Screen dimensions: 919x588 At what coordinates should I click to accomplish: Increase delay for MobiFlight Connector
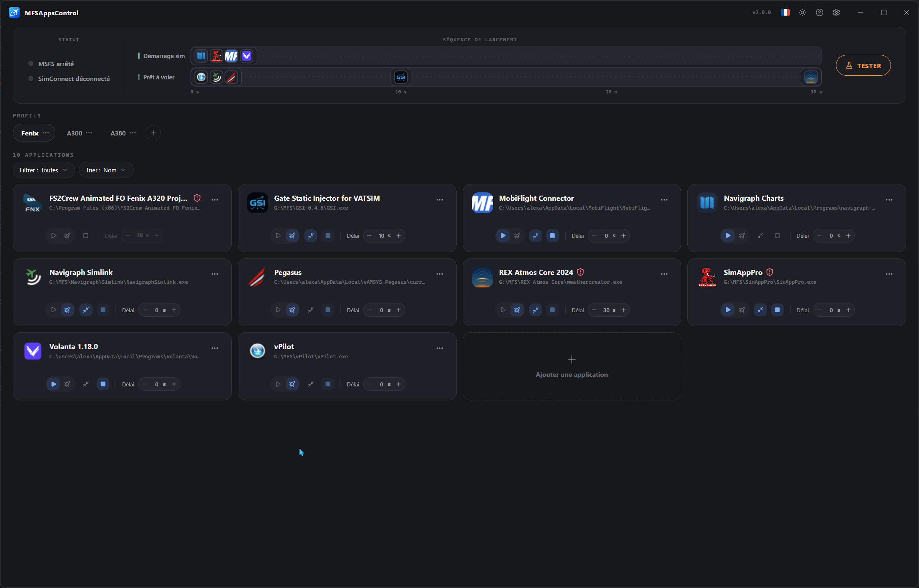coord(623,236)
